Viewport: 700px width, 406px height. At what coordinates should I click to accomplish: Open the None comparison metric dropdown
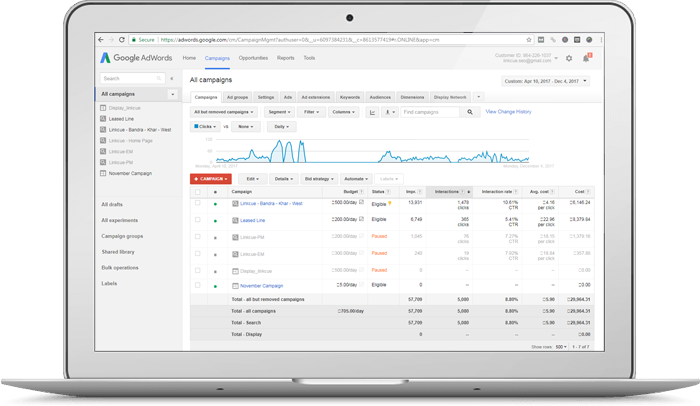click(x=246, y=127)
